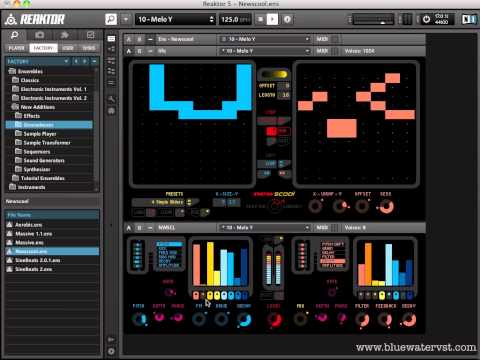The image size is (480, 360).
Task: Click the NI logo in top right
Action: tap(469, 19)
